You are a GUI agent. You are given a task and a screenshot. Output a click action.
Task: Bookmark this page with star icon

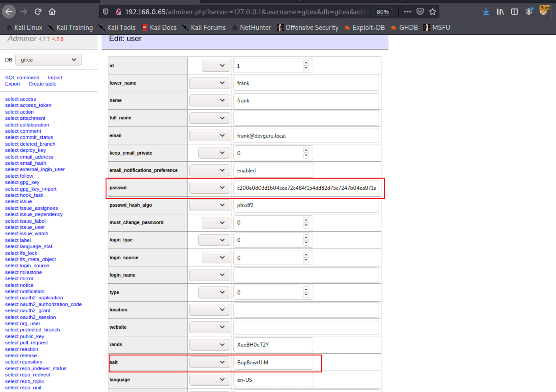click(x=432, y=12)
